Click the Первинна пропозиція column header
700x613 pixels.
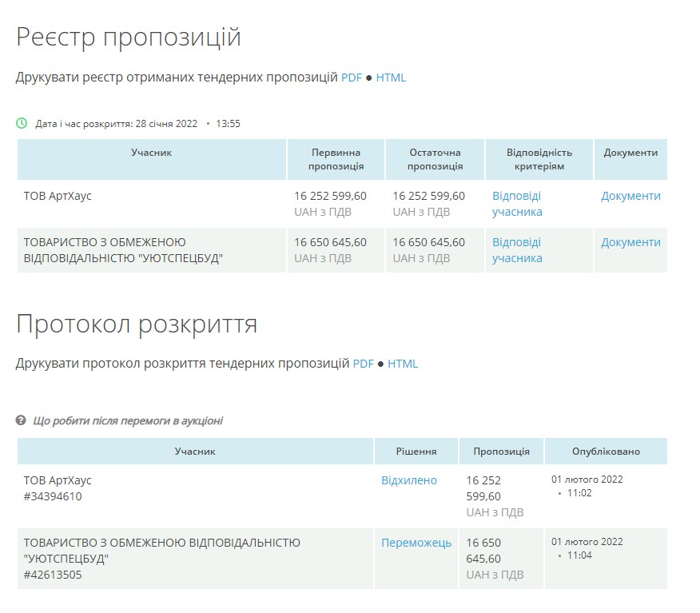(x=336, y=159)
